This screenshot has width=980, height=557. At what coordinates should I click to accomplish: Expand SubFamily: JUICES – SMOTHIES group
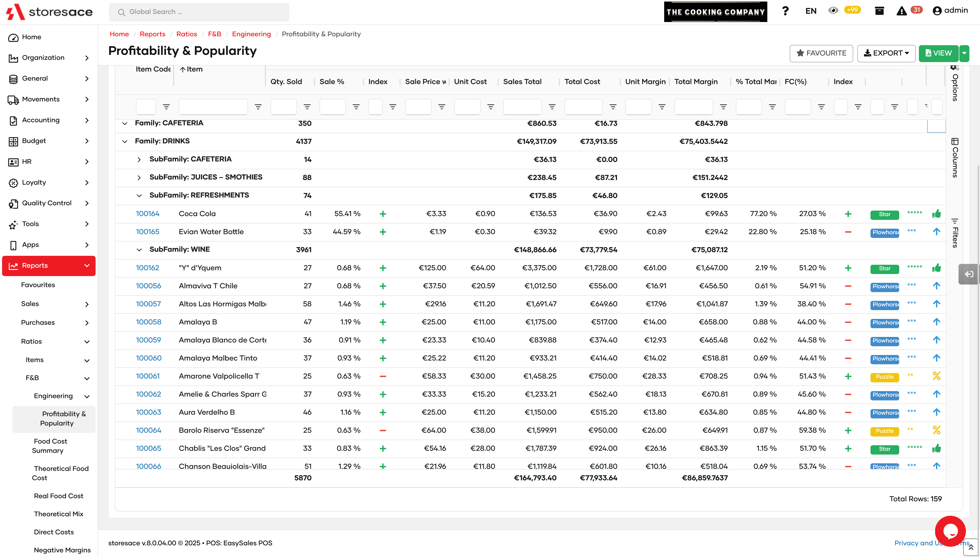click(x=139, y=178)
